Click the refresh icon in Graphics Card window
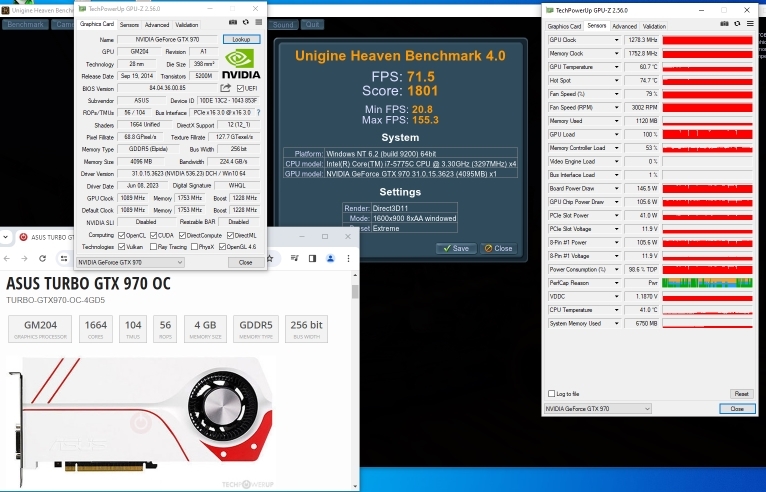 (x=246, y=22)
